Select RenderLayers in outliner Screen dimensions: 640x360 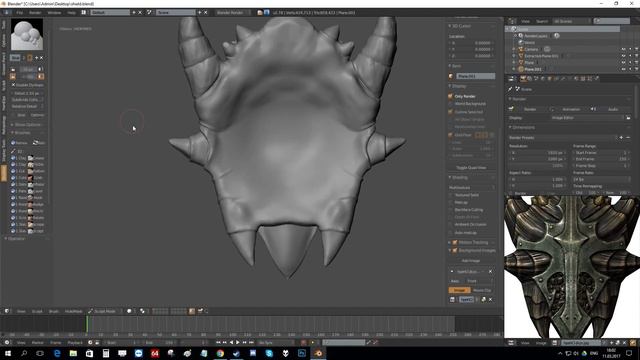point(536,36)
